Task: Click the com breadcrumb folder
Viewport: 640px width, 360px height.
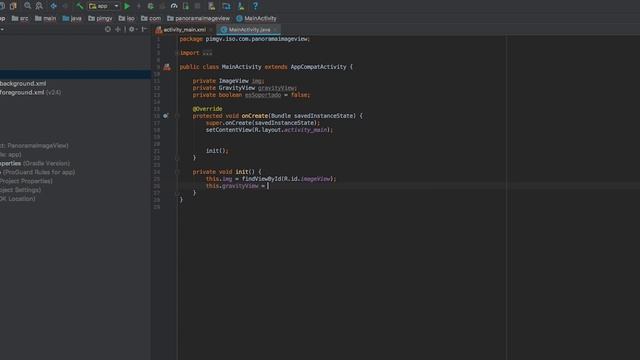Action: click(151, 18)
